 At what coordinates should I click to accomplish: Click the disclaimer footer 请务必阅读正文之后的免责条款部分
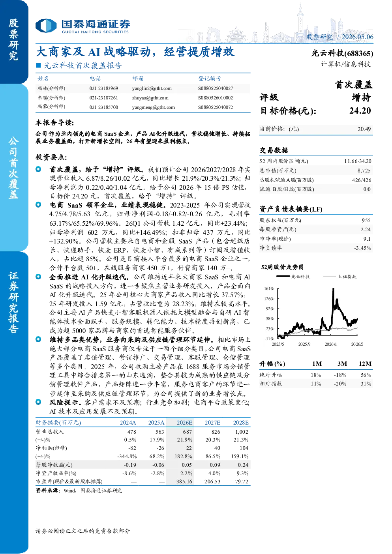[83, 531]
